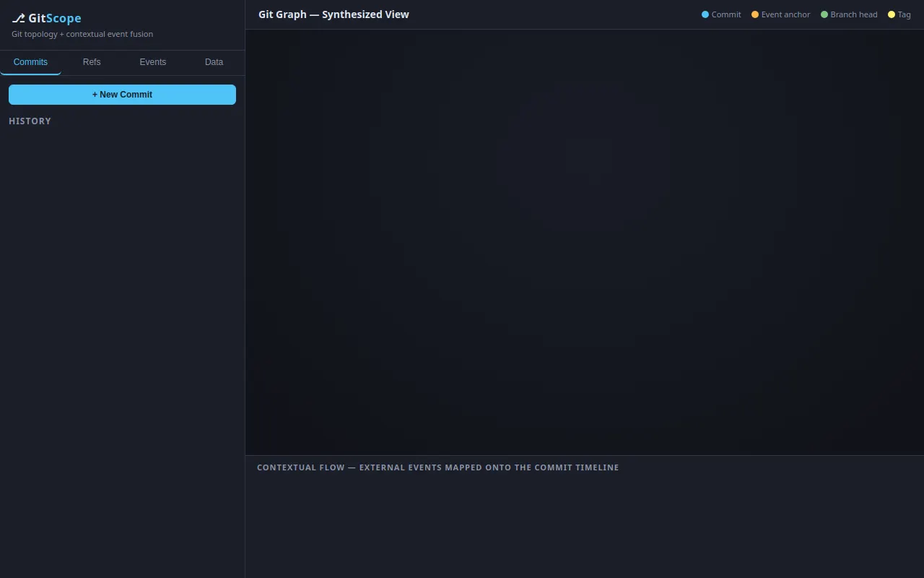
Task: Click the yellow Tag legend dot
Action: [892, 14]
